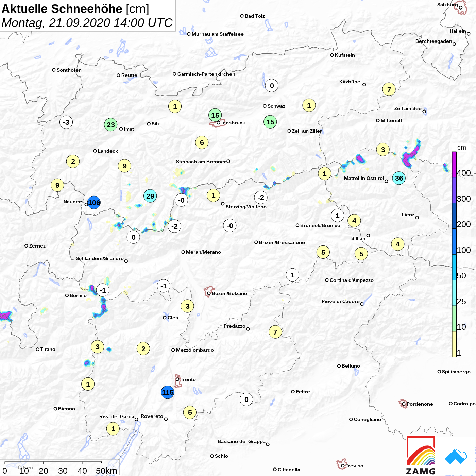Click the Zernez town label
This screenshot has width=476, height=476.
(x=37, y=246)
